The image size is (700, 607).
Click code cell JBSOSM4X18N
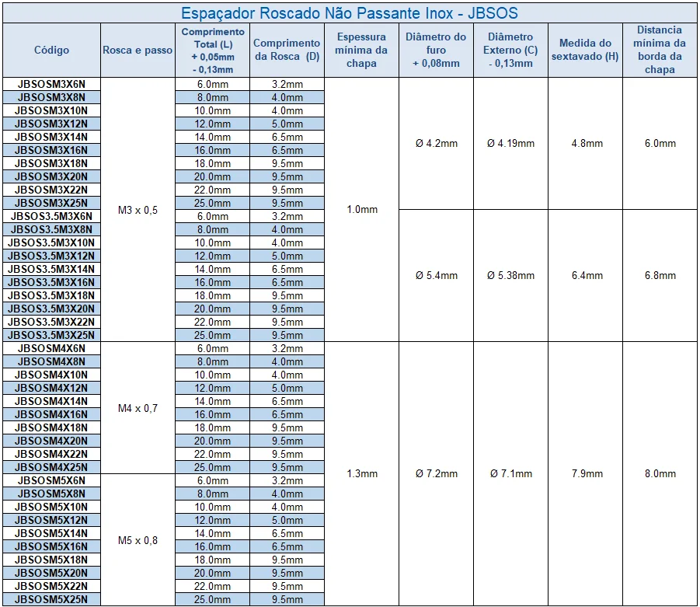pos(52,427)
